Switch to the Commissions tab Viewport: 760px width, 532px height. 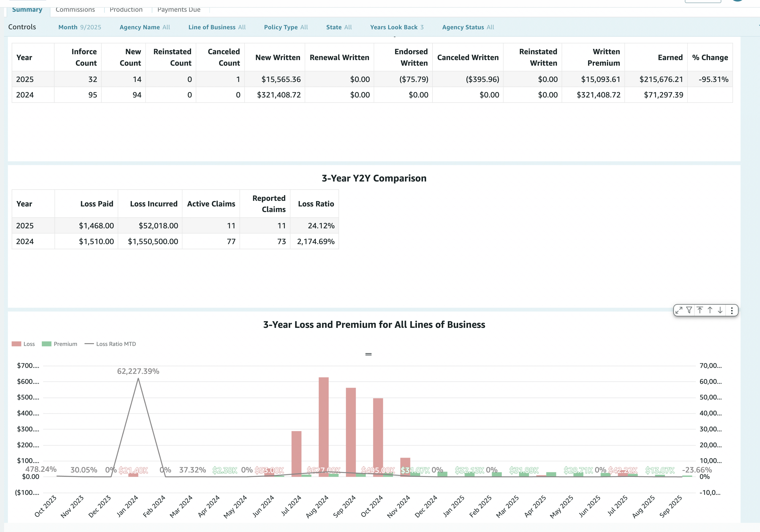pyautogui.click(x=75, y=10)
